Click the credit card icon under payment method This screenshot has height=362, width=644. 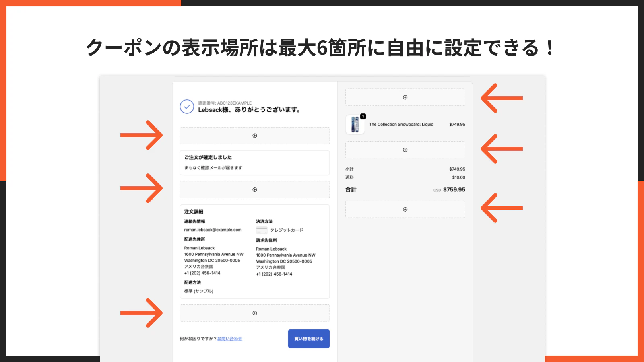tap(262, 230)
